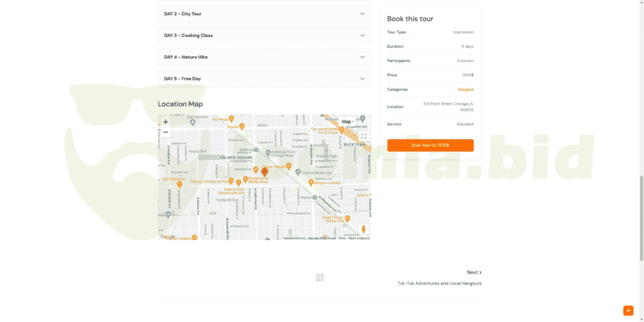Click the page vertical scrollbar thumb

(641, 218)
